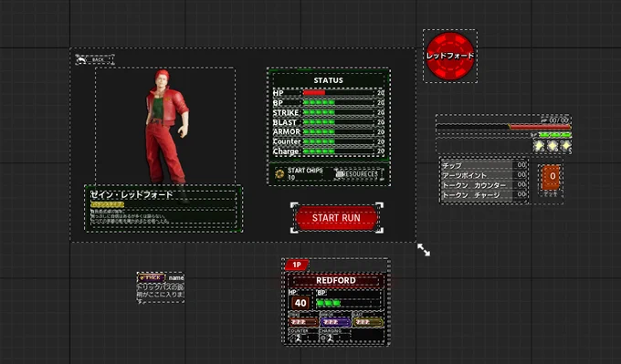Click the ARMOR stat label
This screenshot has height=364, width=621.
287,131
